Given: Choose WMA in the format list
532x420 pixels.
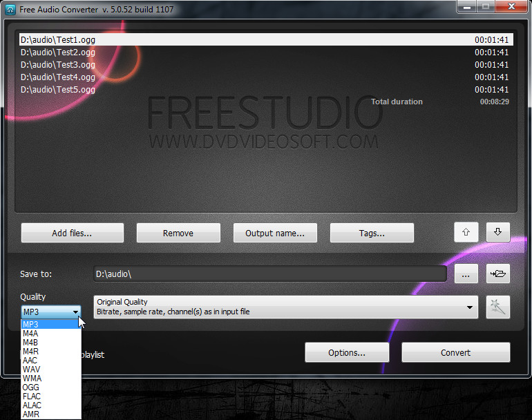Looking at the screenshot, I should point(51,379).
